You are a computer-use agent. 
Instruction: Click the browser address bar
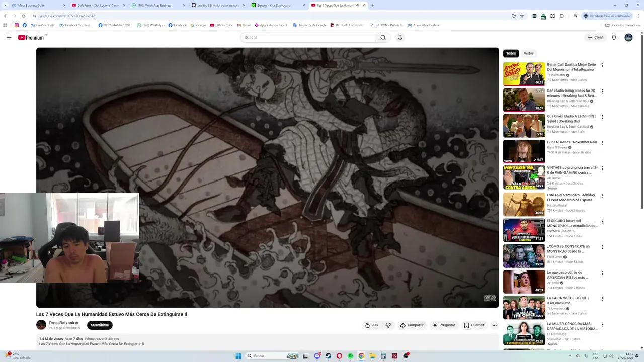tap(272, 16)
